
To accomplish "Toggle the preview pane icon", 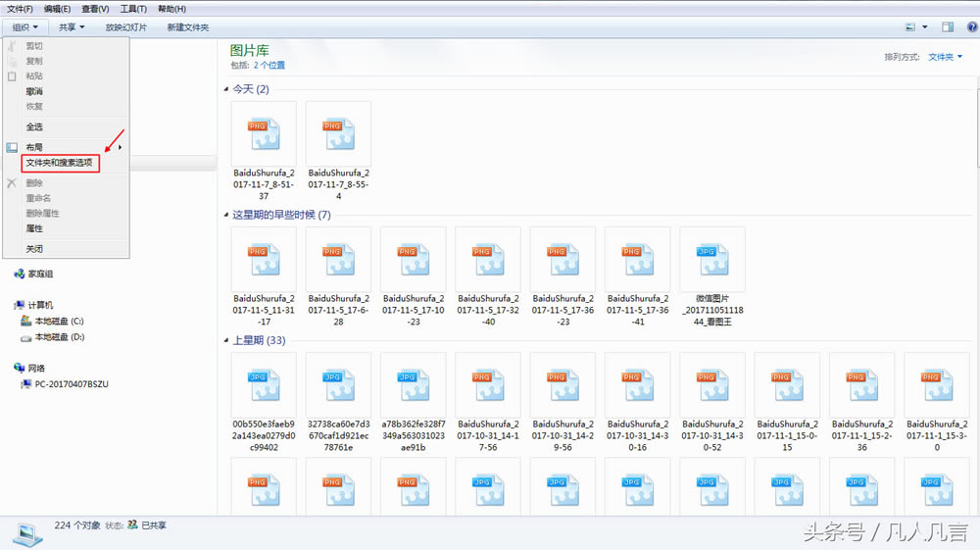I will coord(948,27).
